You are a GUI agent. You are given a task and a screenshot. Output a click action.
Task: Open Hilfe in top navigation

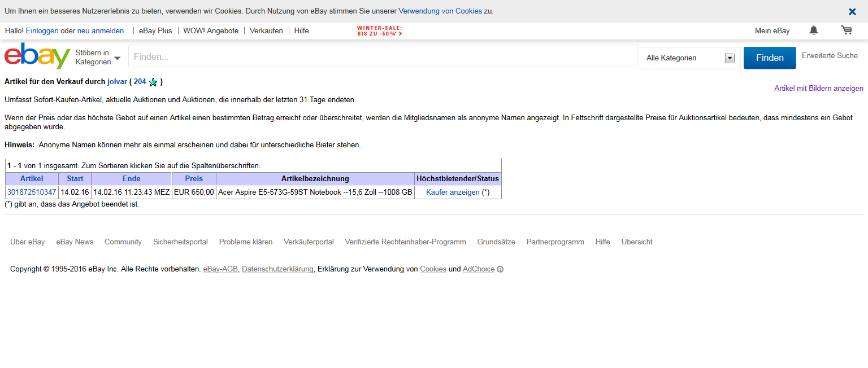point(302,31)
